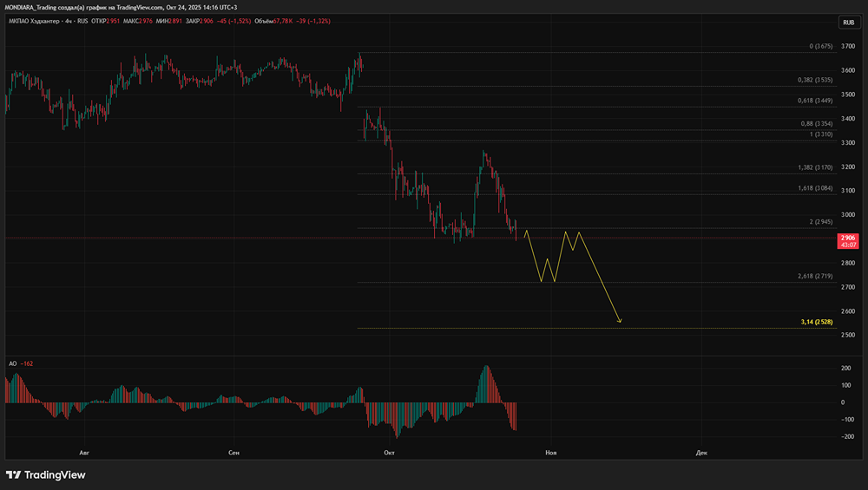This screenshot has height=490, width=868.
Task: Click the yellow forecast arrow tip
Action: point(620,322)
